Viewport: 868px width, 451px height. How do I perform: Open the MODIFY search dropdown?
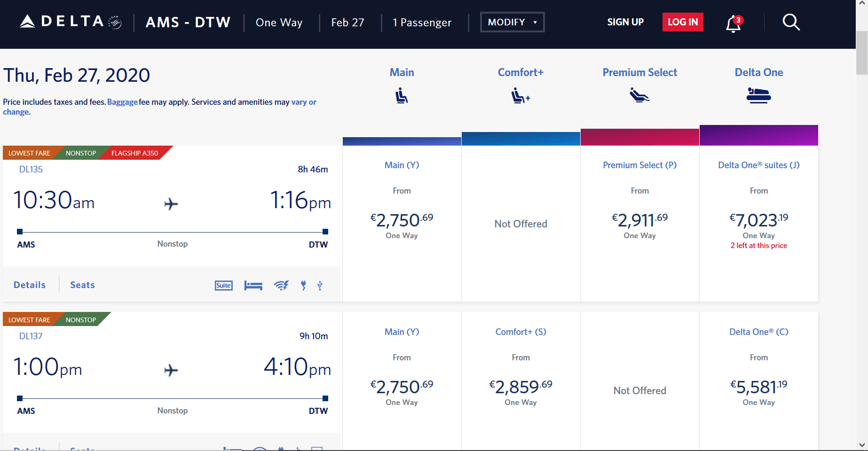tap(512, 22)
